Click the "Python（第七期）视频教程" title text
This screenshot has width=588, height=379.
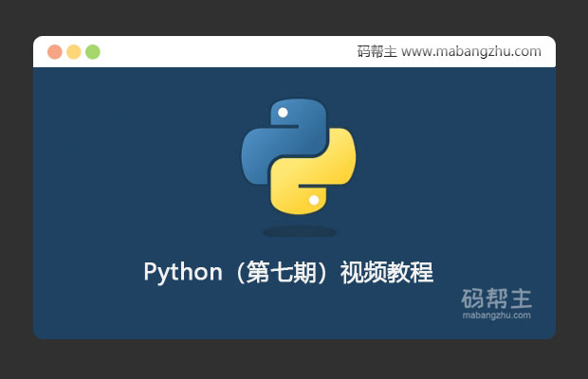coord(288,272)
